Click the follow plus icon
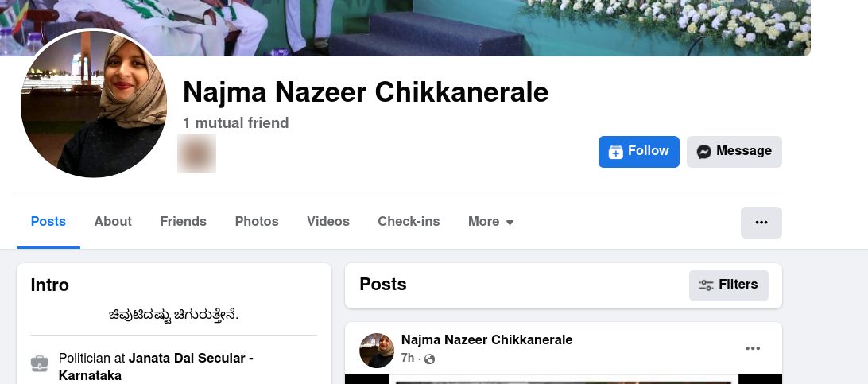 (x=615, y=152)
